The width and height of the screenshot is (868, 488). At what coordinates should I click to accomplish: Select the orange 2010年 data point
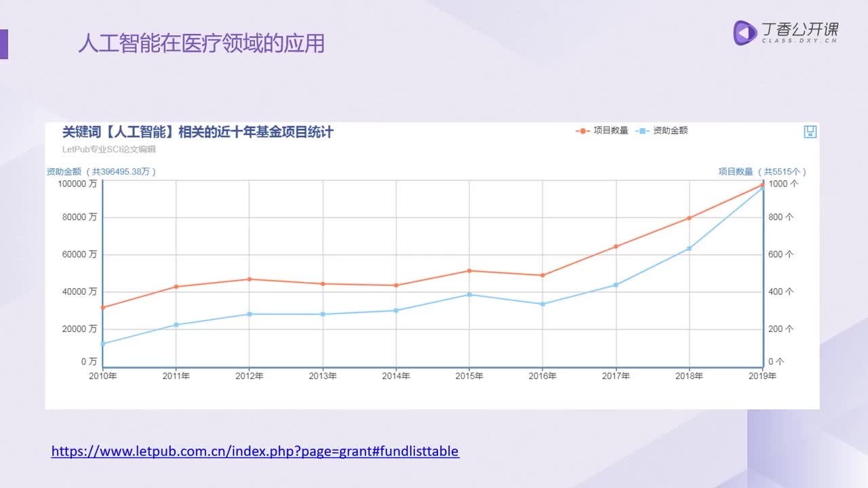[103, 308]
